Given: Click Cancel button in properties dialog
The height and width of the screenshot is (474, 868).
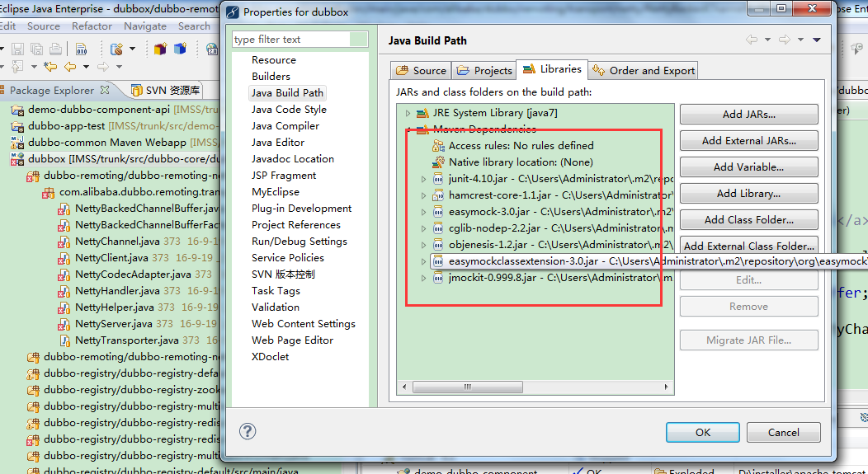Looking at the screenshot, I should [783, 433].
